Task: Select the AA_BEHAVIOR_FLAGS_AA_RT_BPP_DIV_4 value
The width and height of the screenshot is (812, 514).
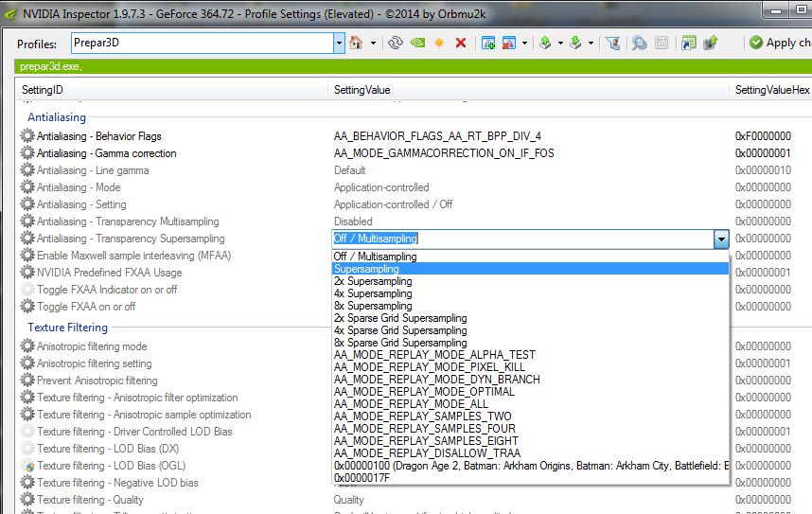Action: 437,136
